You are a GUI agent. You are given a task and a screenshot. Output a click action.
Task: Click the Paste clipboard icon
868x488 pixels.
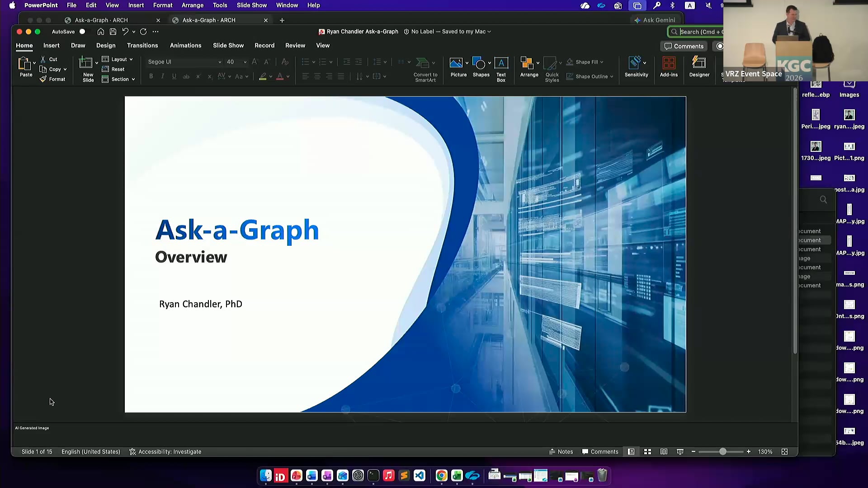click(x=24, y=64)
